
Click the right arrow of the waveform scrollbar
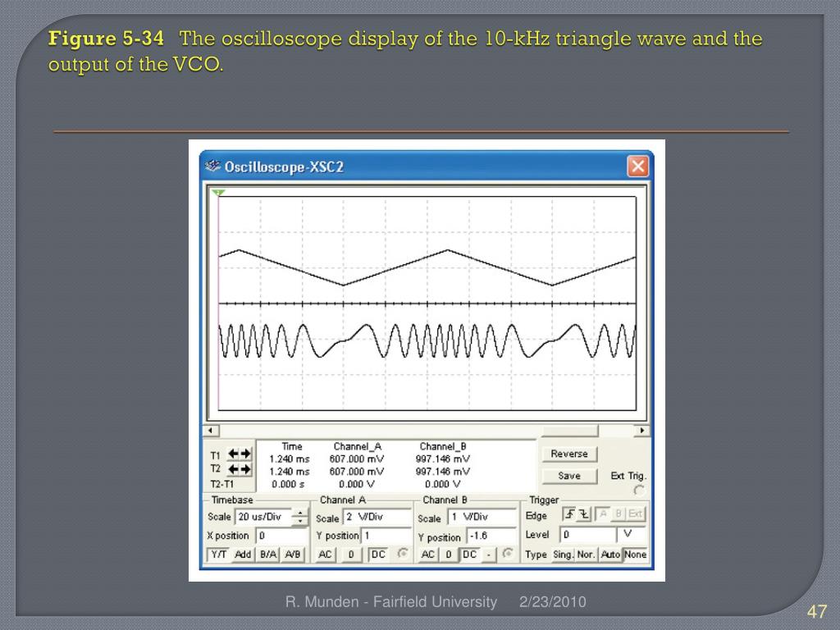click(641, 431)
